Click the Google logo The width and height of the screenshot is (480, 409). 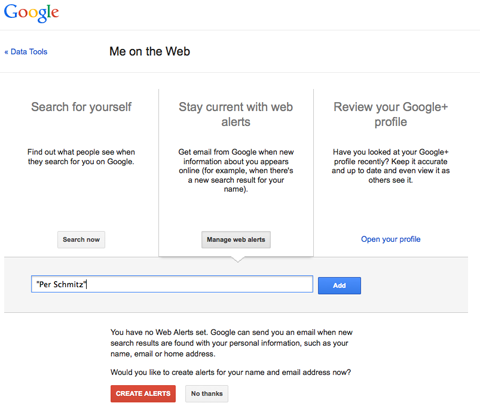(x=31, y=13)
